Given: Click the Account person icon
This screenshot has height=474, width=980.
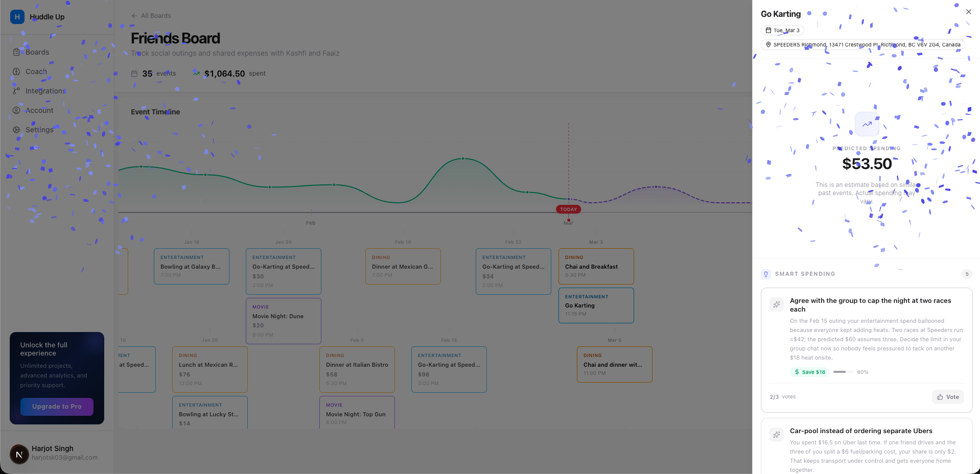Looking at the screenshot, I should click(16, 110).
